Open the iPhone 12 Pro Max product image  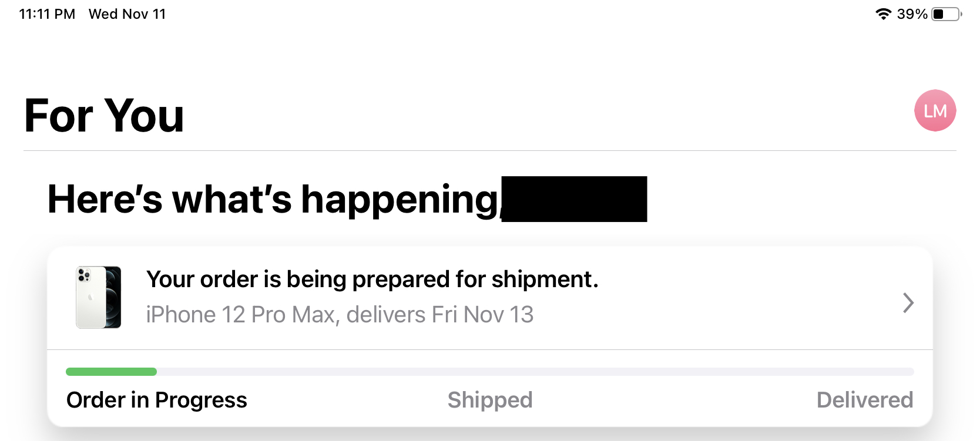[x=99, y=297]
